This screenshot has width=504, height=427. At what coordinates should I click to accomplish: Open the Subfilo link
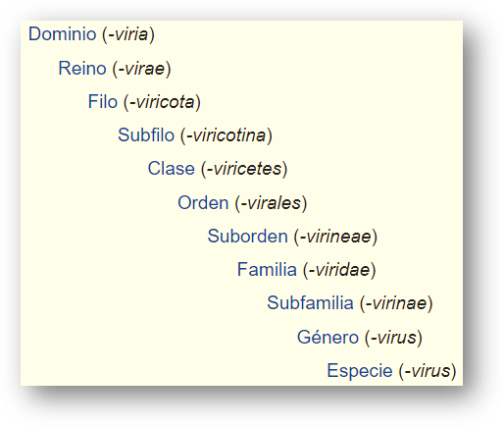point(146,134)
